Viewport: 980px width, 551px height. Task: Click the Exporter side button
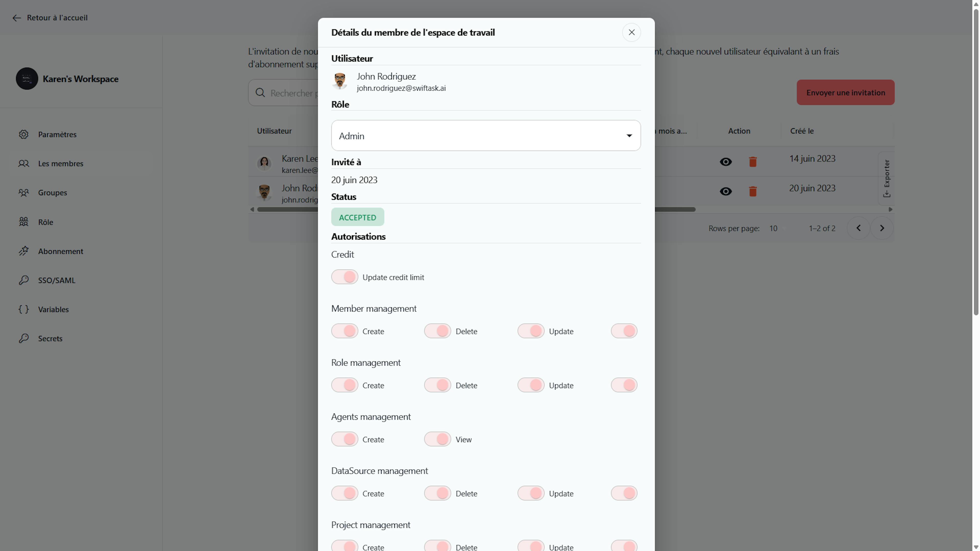coord(886,178)
